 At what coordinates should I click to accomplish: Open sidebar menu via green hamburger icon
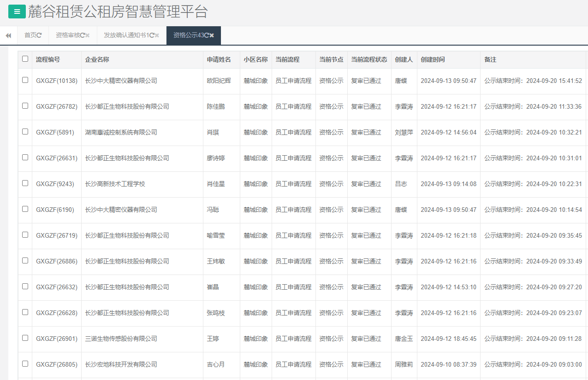17,12
